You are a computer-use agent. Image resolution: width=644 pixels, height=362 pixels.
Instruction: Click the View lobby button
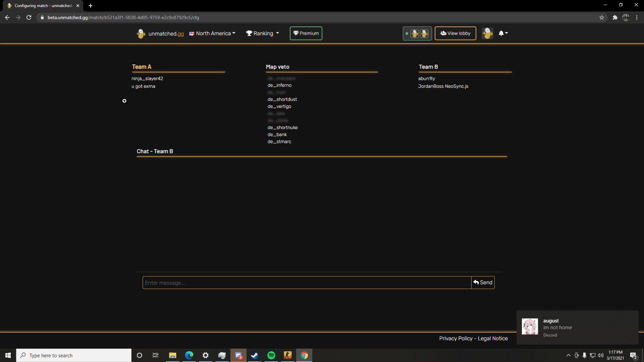pyautogui.click(x=455, y=33)
